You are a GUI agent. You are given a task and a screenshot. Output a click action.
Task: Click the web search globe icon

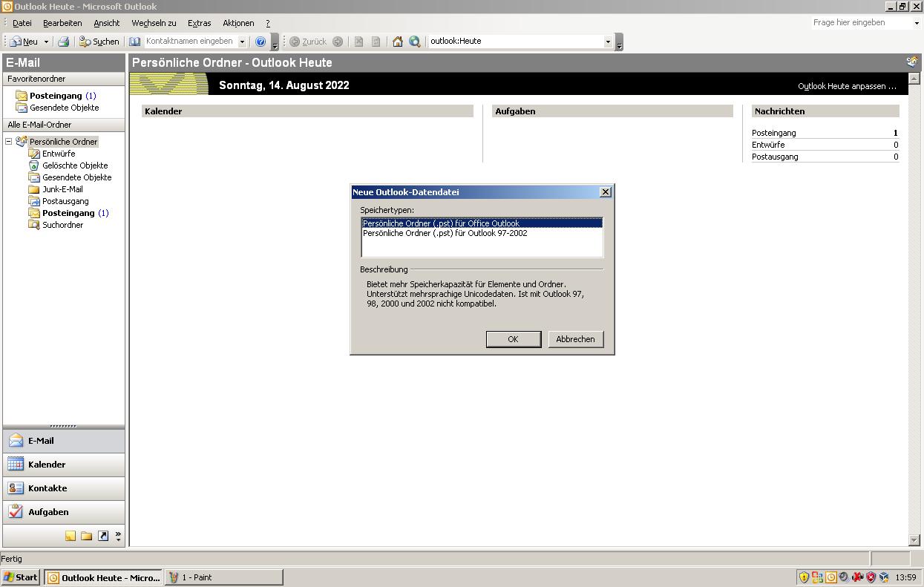[415, 42]
